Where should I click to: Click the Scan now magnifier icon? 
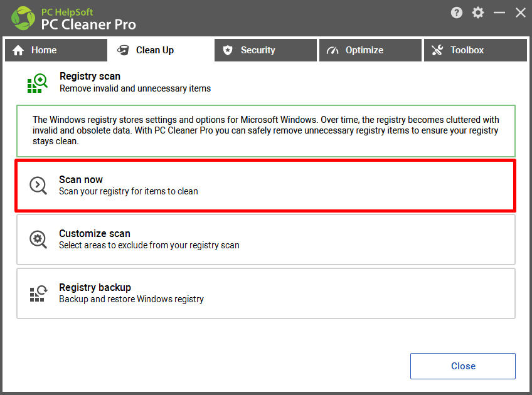38,186
